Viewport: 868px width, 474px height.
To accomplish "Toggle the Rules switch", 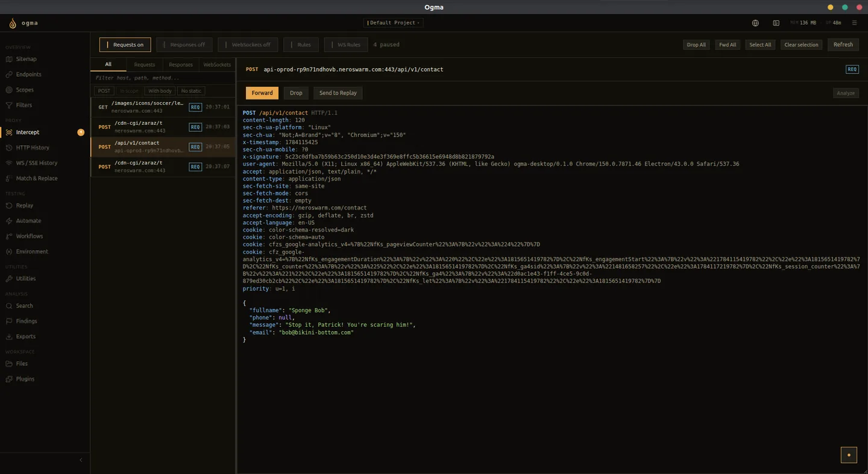I will [301, 45].
